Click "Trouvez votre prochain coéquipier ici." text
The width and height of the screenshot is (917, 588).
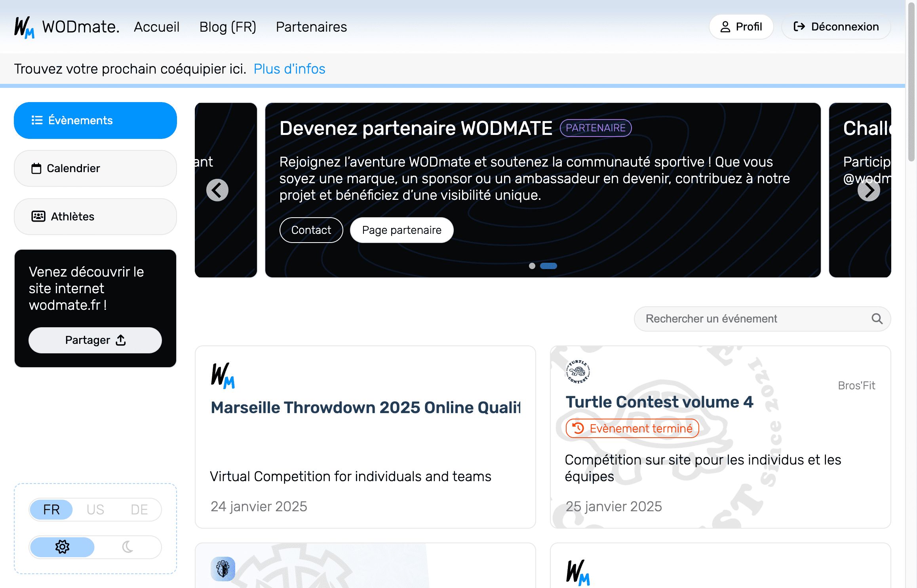click(130, 69)
